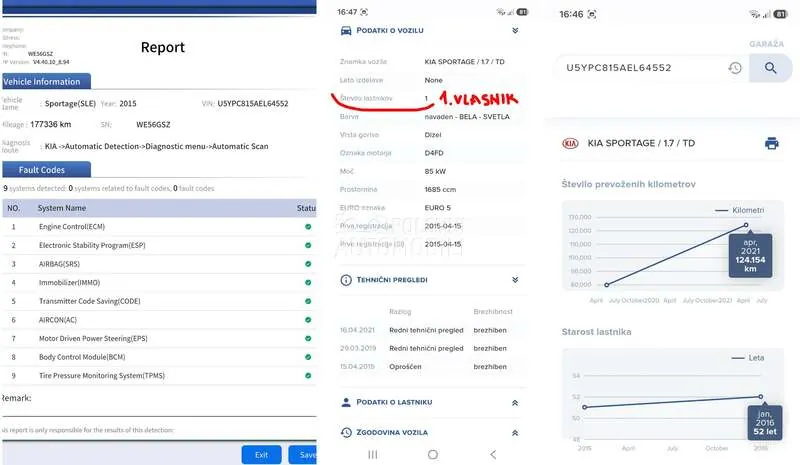
Task: Click Tire Pressure Monitoring status icon
Action: (308, 376)
